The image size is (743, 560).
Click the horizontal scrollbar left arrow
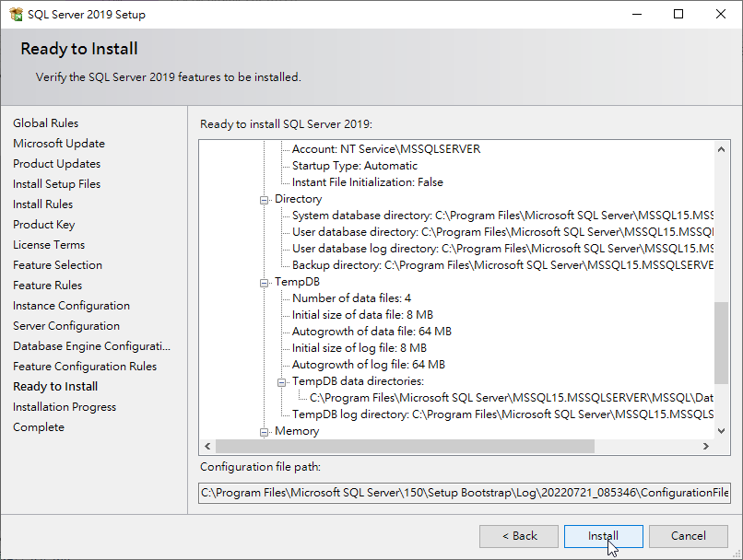207,446
